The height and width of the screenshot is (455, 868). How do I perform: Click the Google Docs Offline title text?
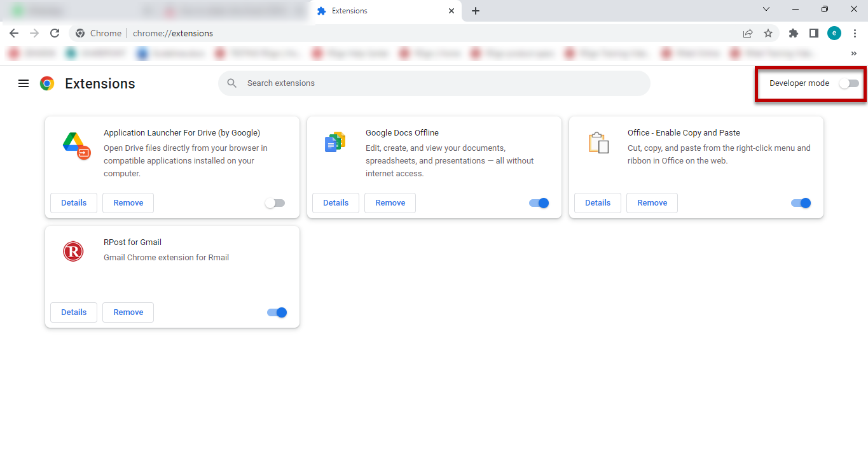[x=402, y=133]
